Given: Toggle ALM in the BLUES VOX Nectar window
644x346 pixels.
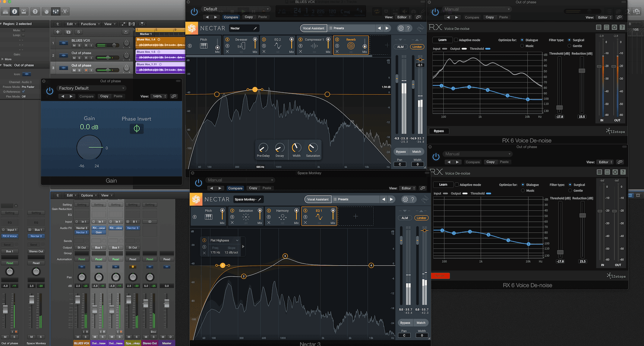Looking at the screenshot, I should (400, 47).
